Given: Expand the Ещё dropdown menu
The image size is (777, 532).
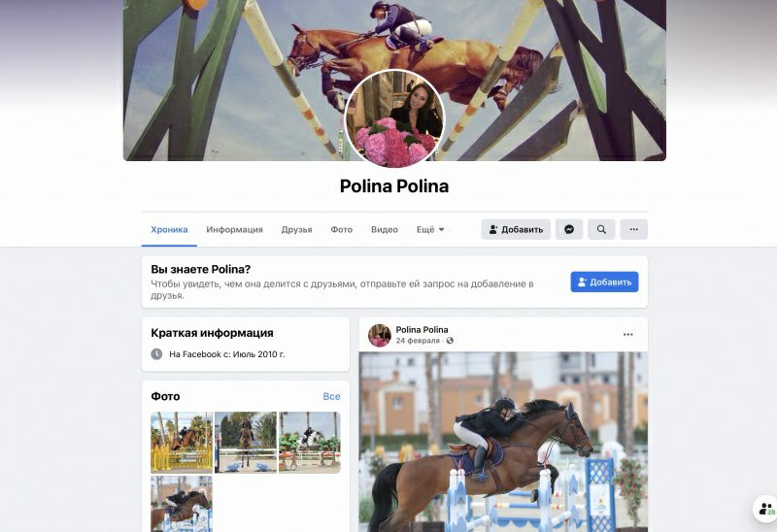Looking at the screenshot, I should click(x=430, y=229).
